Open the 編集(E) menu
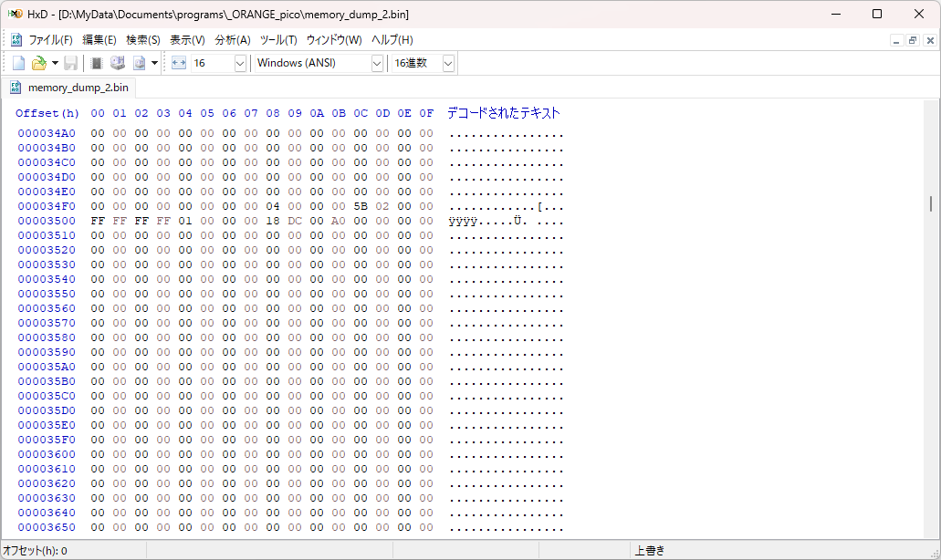Image resolution: width=941 pixels, height=560 pixels. tap(99, 40)
